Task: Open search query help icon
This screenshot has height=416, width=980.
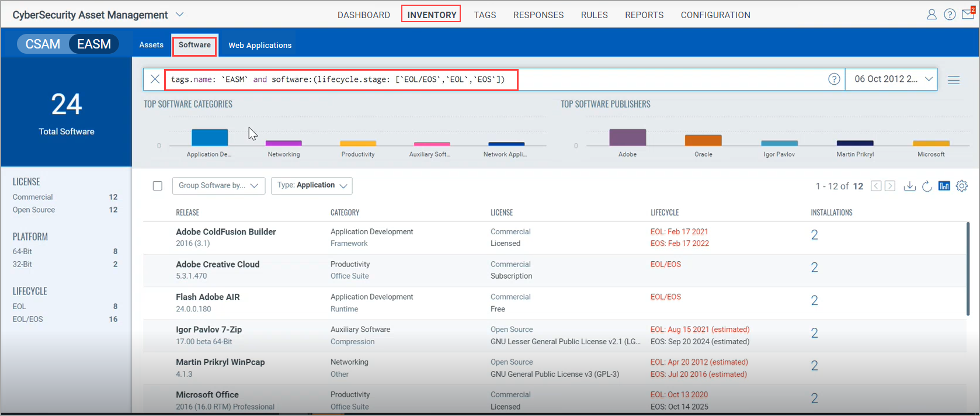Action: [x=834, y=79]
